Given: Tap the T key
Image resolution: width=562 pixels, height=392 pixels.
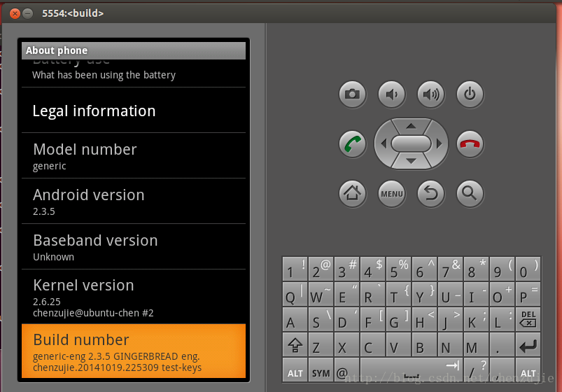Looking at the screenshot, I should [398, 294].
